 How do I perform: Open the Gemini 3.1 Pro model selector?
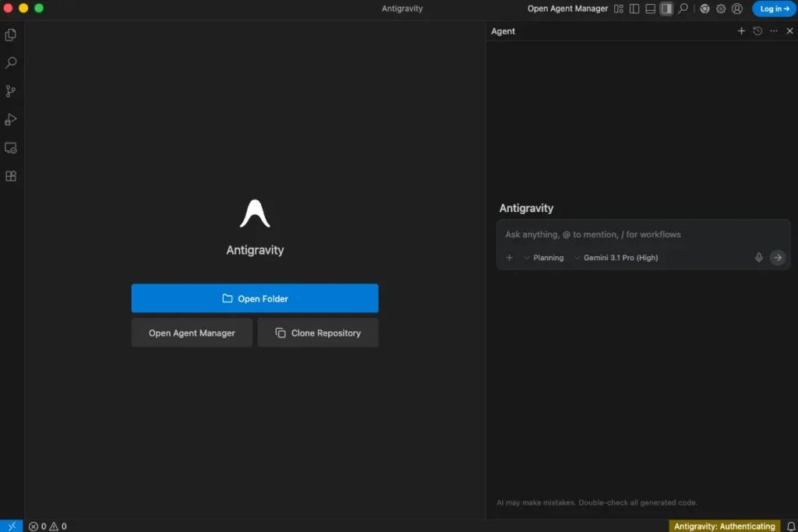pos(616,258)
